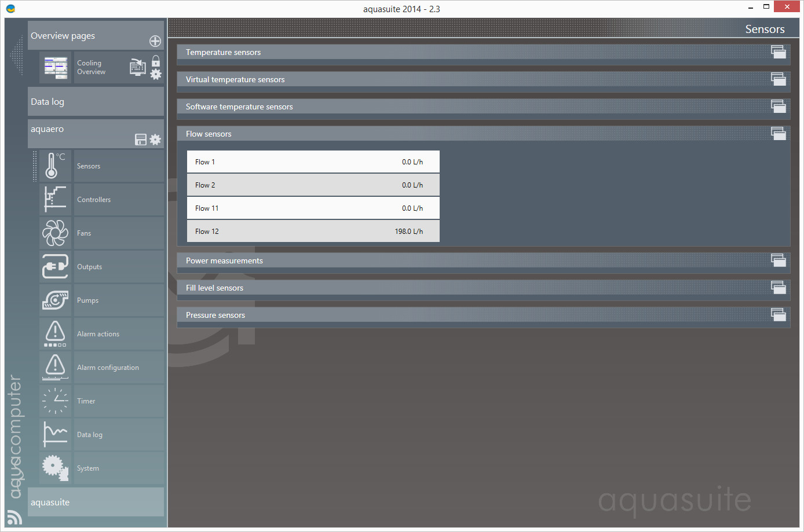Click the Cooling Overview desktop mode icon
This screenshot has width=804, height=532.
pyautogui.click(x=138, y=67)
